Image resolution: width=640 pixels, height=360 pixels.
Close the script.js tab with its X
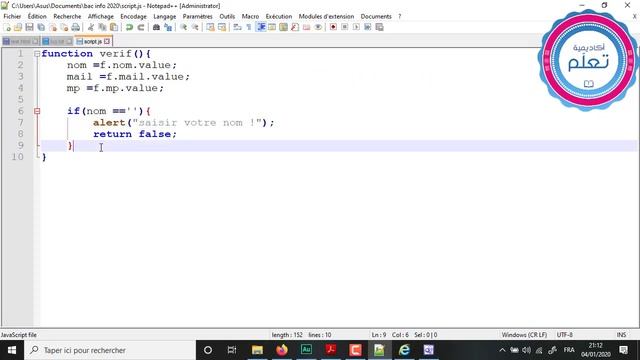pyautogui.click(x=107, y=41)
